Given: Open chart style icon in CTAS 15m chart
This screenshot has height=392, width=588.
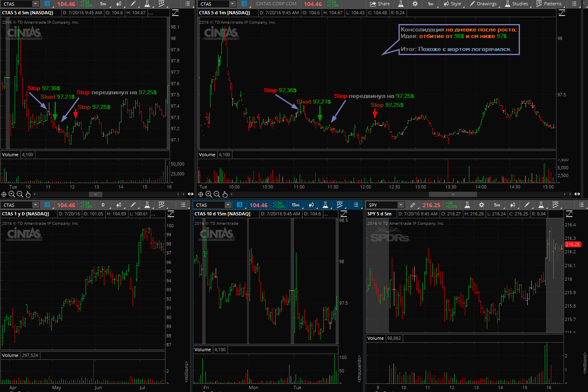Looking at the screenshot, I should (x=311, y=205).
